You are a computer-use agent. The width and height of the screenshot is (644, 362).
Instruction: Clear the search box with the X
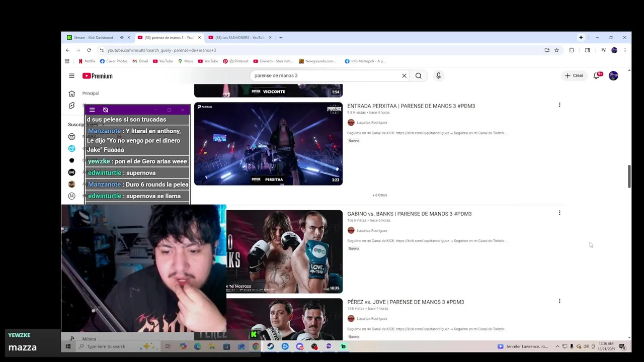point(404,75)
